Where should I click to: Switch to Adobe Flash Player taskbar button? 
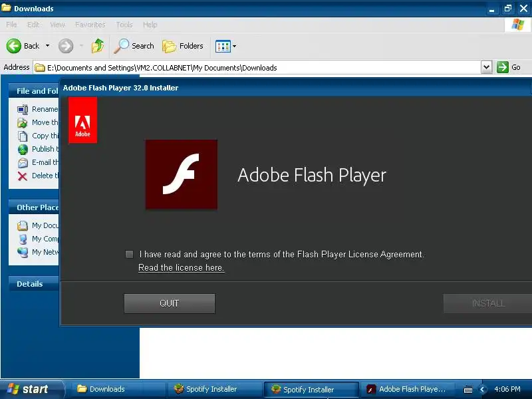pos(407,389)
